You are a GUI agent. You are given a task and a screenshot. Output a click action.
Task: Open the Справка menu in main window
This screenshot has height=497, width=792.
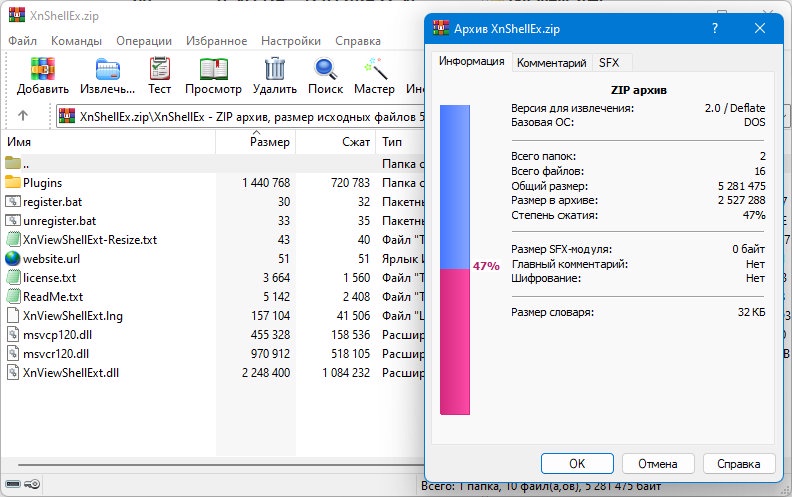(x=358, y=41)
